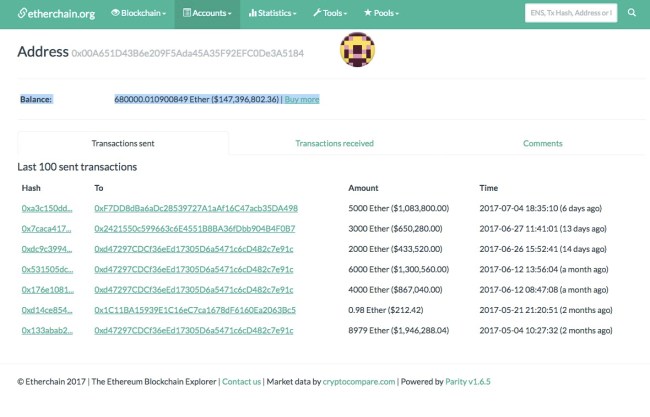The image size is (650, 417).
Task: Click the Buy more link
Action: click(x=302, y=99)
